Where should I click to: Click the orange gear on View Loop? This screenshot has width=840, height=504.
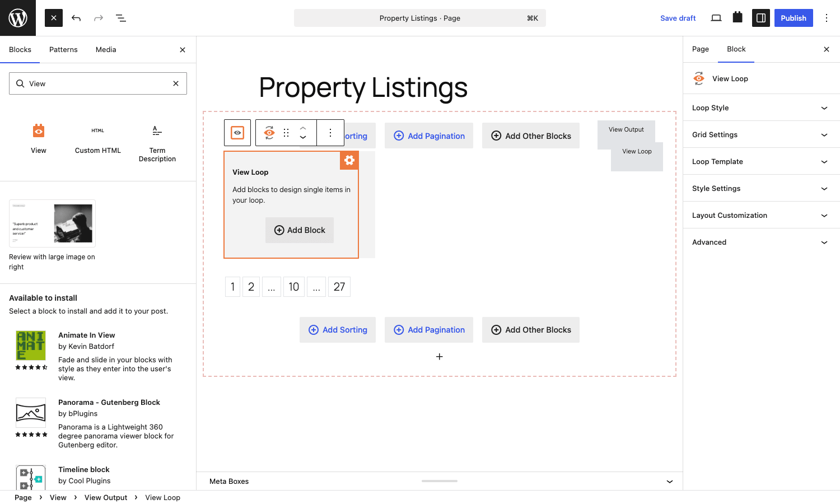click(349, 160)
